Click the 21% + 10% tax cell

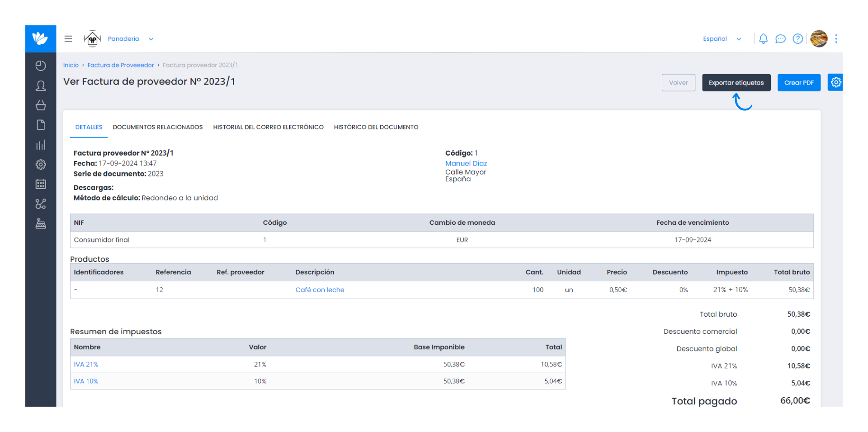coord(730,290)
